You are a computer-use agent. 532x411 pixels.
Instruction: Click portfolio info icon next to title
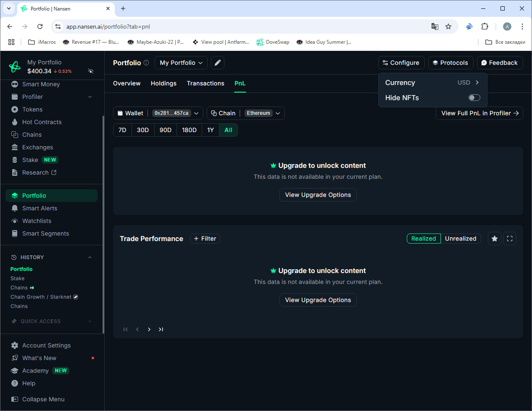tap(146, 63)
